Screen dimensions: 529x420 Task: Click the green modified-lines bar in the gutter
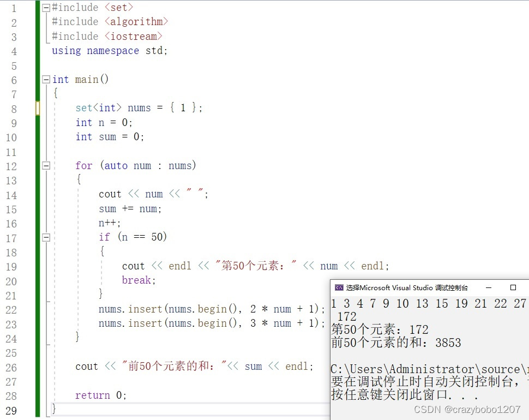[x=37, y=218]
